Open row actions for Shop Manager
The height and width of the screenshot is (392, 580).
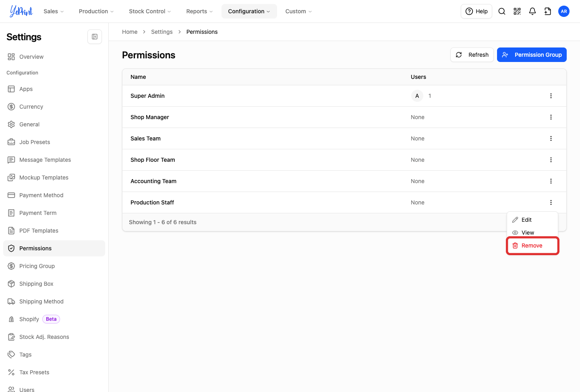click(x=551, y=117)
